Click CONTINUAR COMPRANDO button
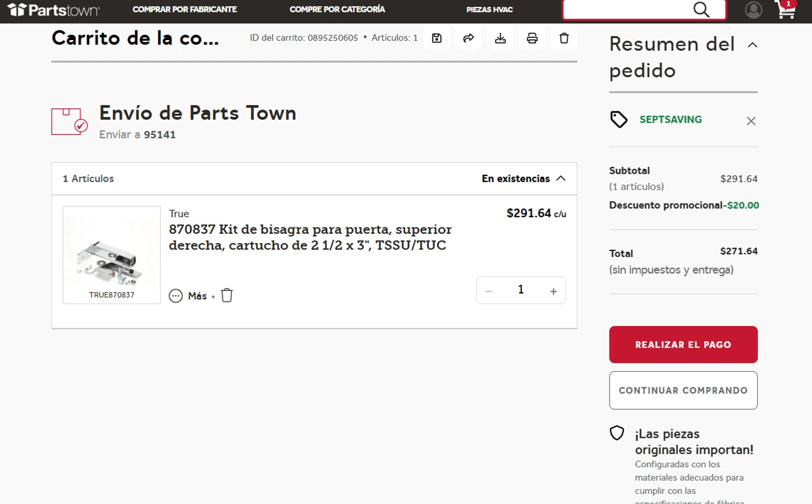Viewport: 812px width, 504px height. tap(683, 390)
